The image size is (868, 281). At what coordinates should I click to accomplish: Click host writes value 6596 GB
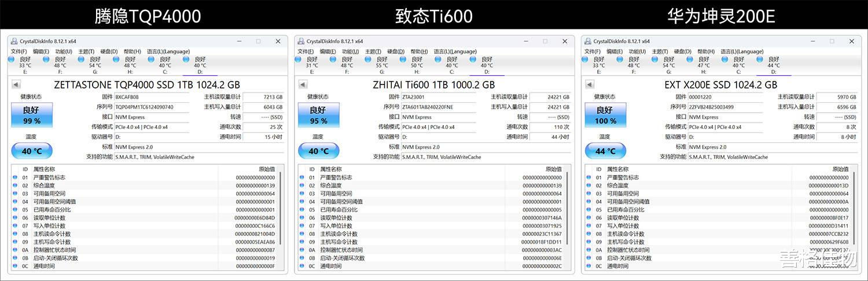tap(837, 107)
